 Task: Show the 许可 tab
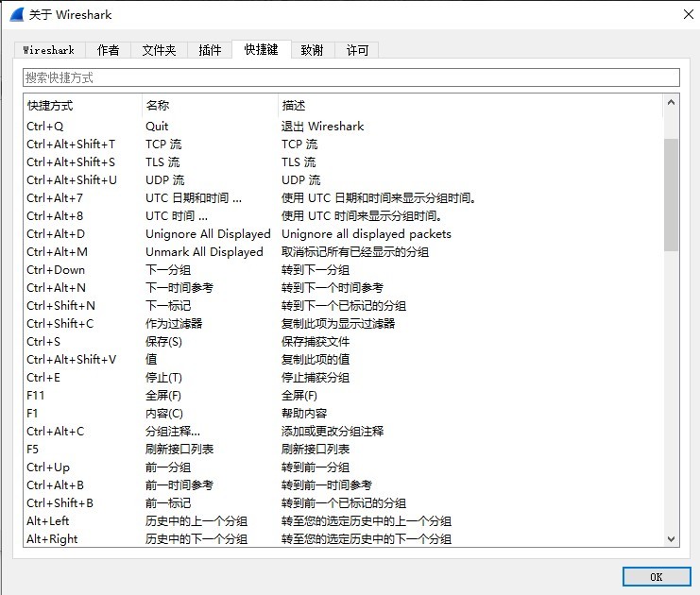pos(357,50)
